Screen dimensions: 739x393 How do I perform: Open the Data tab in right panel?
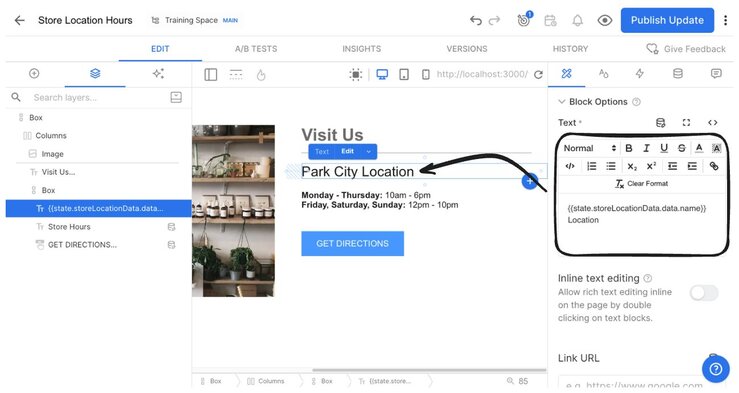click(678, 74)
